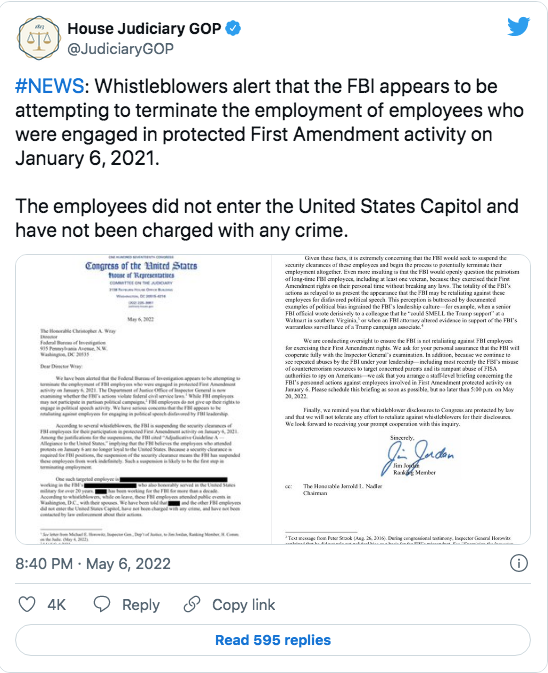The height and width of the screenshot is (673, 548).
Task: Select the Reply text label
Action: (141, 605)
